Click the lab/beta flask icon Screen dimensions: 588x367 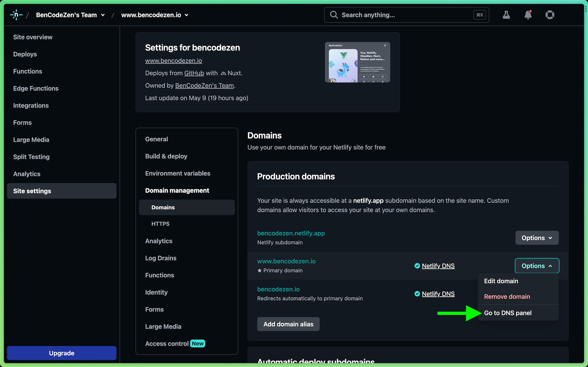(x=506, y=15)
